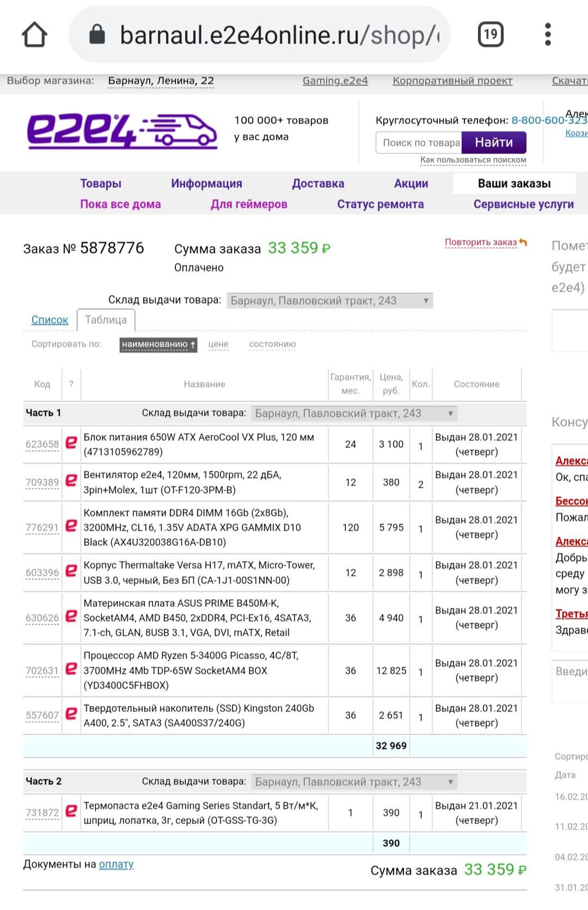Click Корпус Thermaltake Versa H17 name
This screenshot has height=910, width=588.
tap(199, 573)
